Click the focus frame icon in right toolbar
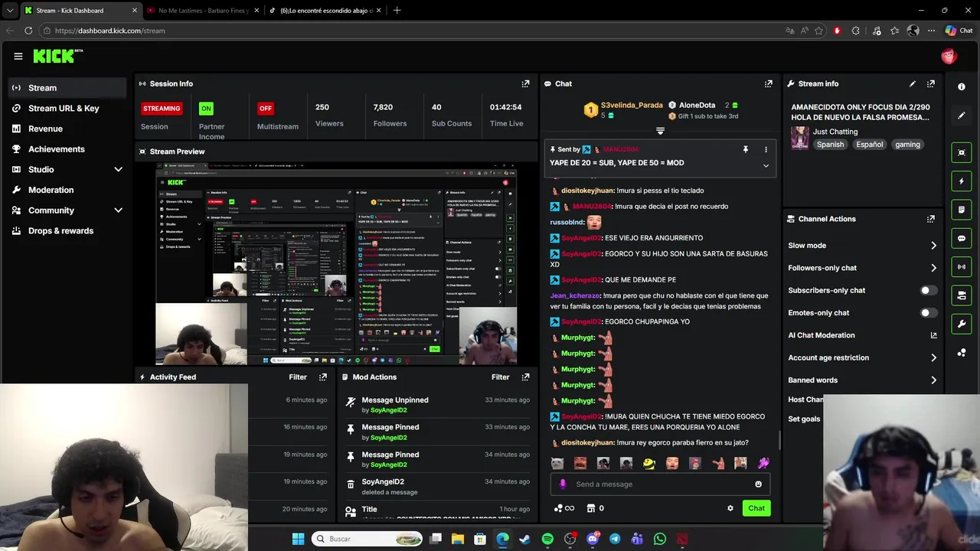 [x=962, y=152]
